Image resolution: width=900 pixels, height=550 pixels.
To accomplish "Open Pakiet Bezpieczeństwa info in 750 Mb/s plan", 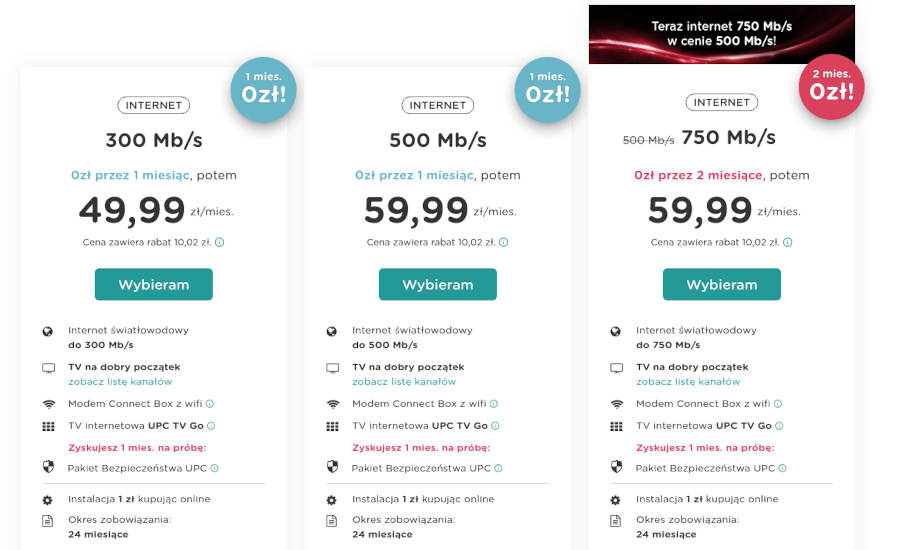I will click(x=782, y=468).
